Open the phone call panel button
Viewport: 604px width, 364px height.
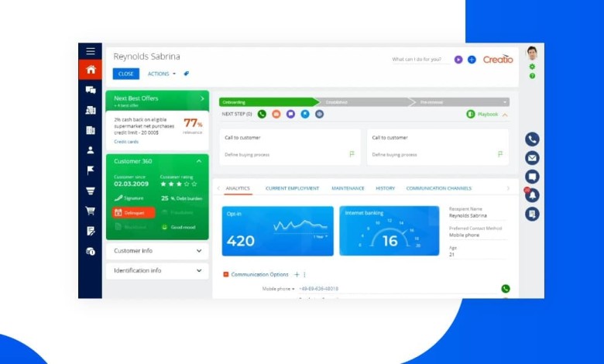pyautogui.click(x=532, y=139)
